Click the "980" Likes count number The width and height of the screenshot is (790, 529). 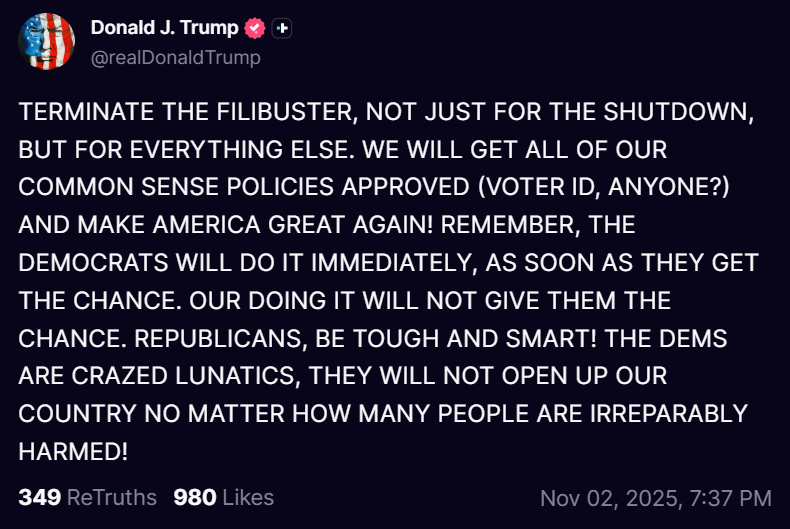[x=195, y=497]
